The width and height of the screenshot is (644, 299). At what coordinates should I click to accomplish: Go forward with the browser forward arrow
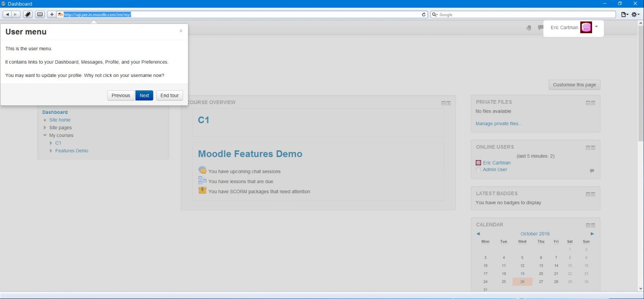(x=16, y=15)
